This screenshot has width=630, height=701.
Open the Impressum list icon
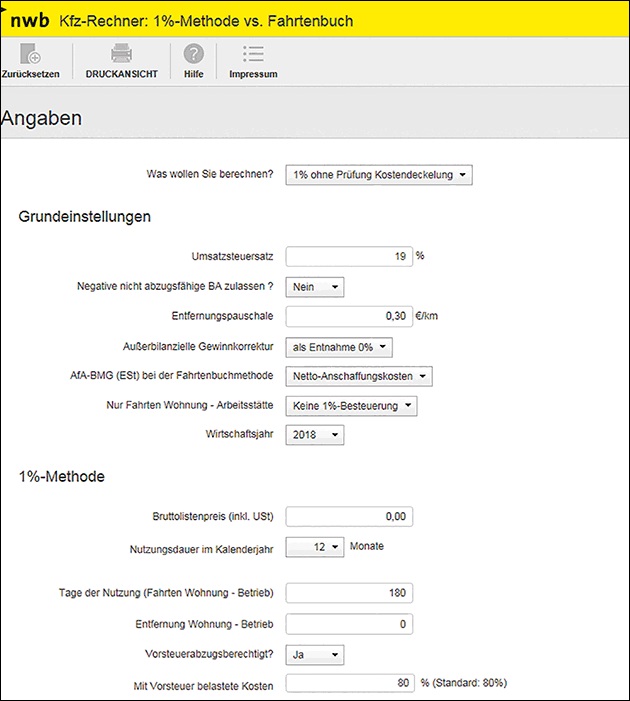(x=253, y=55)
